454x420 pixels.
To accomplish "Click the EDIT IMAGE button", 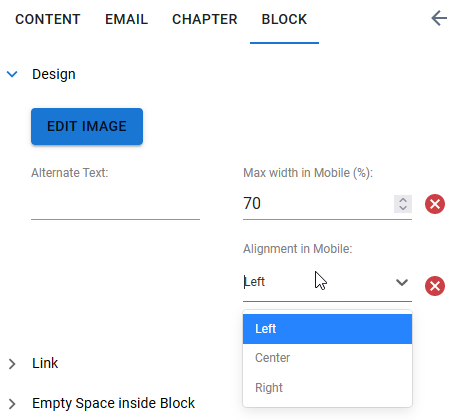I will pos(87,126).
